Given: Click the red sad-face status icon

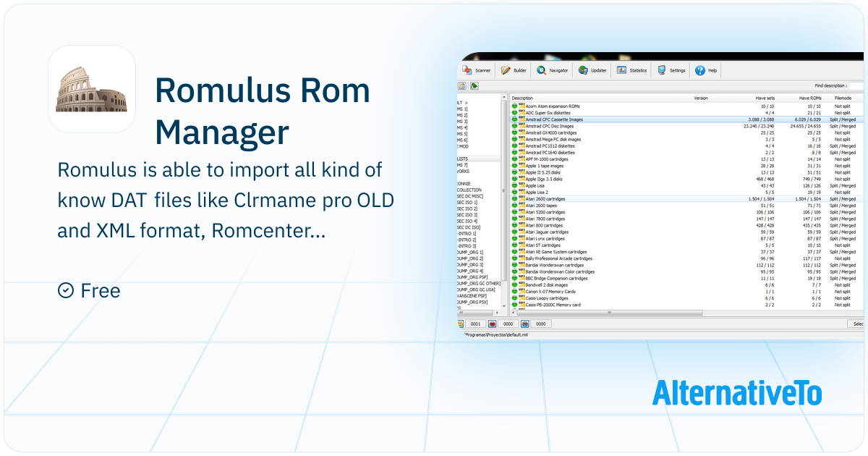Looking at the screenshot, I should pyautogui.click(x=493, y=324).
